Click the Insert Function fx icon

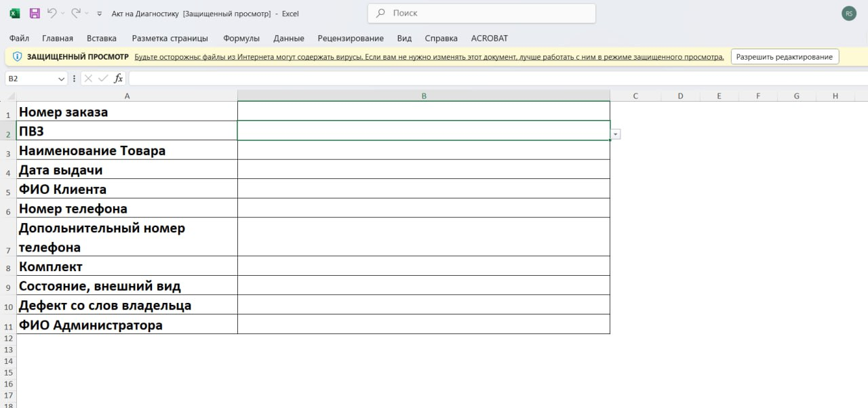[x=118, y=79]
